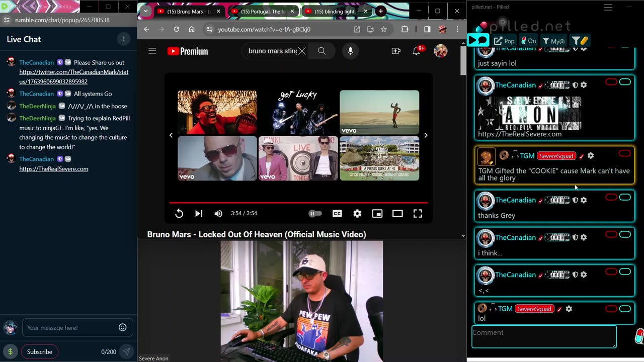Skip to next video in player
This screenshot has width=644, height=362.
tap(199, 214)
